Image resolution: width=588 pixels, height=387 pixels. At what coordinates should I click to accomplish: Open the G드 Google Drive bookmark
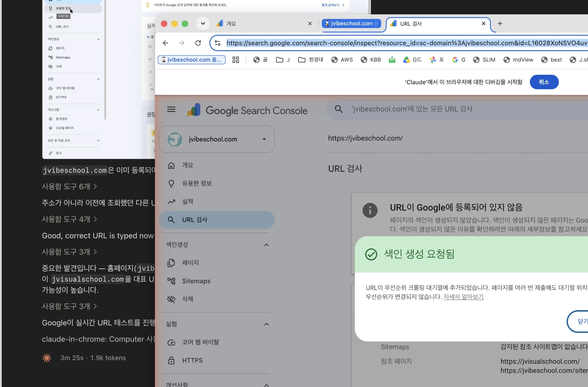pyautogui.click(x=412, y=60)
